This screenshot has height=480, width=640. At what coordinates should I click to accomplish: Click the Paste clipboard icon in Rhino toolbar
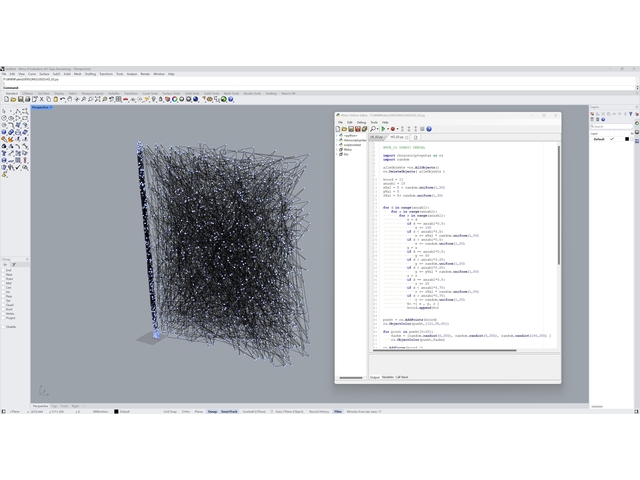pyautogui.click(x=56, y=99)
